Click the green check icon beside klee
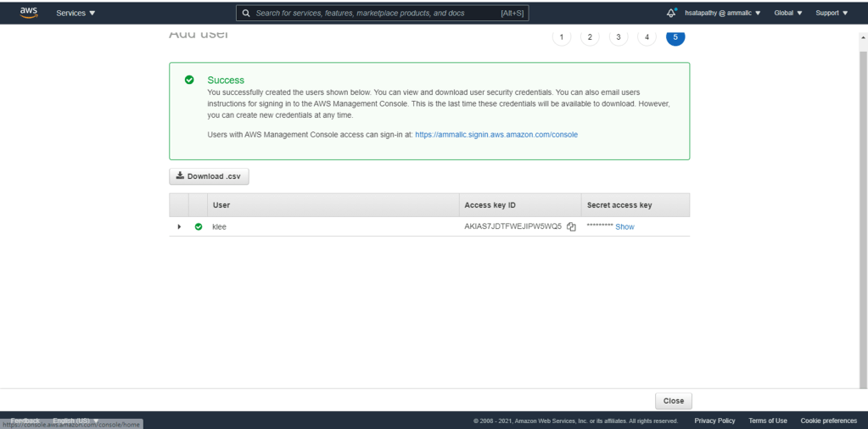Viewport: 868px width, 429px height. (x=199, y=227)
